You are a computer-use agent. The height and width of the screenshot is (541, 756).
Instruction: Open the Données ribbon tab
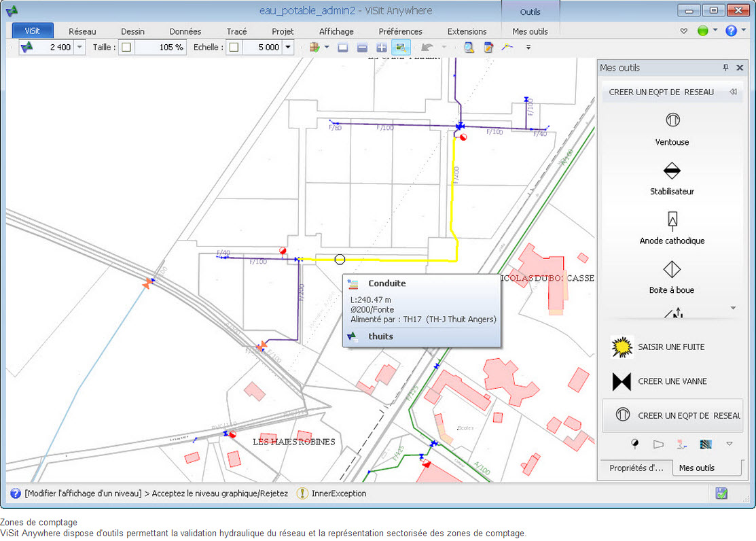pos(185,31)
